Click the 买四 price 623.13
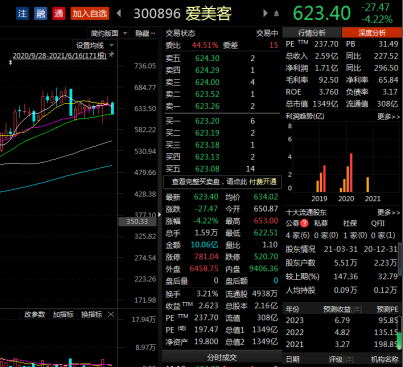The height and width of the screenshot is (367, 403). (x=207, y=157)
